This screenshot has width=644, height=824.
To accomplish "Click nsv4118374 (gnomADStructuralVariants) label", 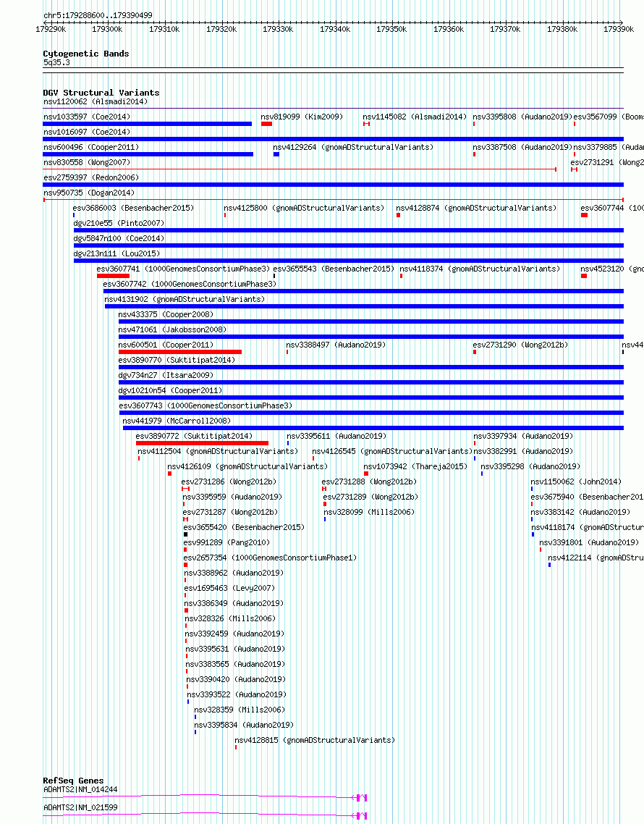I will 480,269.
